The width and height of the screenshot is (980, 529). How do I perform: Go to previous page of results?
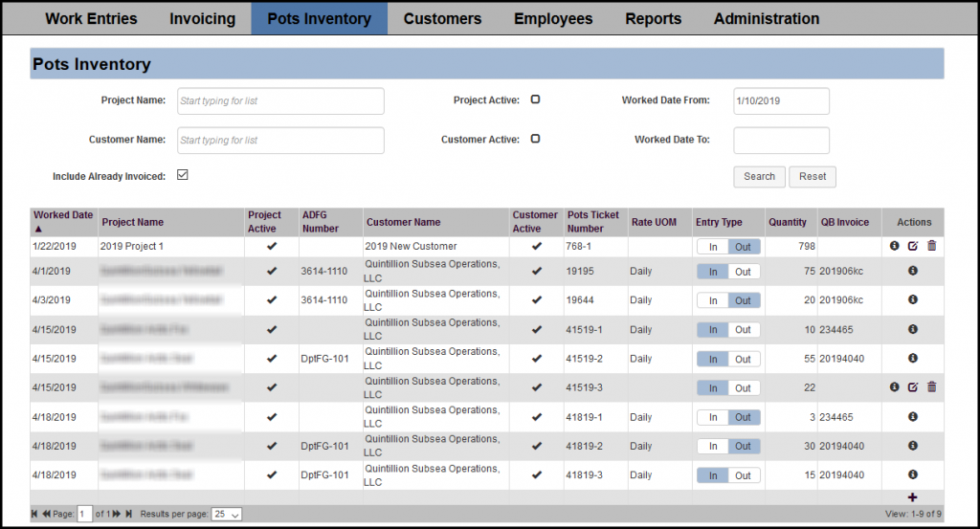(x=46, y=514)
